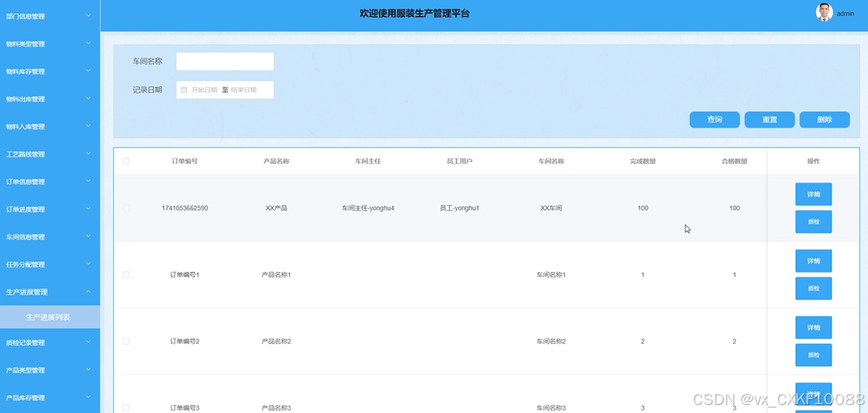Open 详情 for order 1741053662590

tap(813, 194)
